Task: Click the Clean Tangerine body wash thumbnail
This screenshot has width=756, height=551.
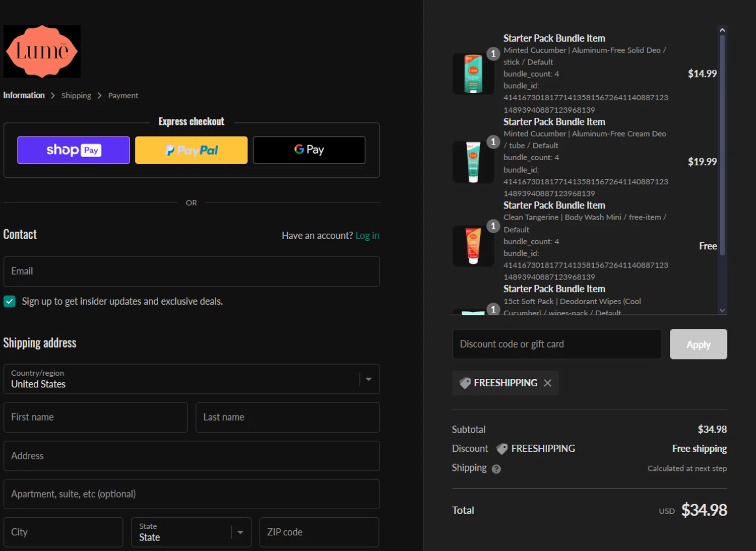Action: click(x=473, y=246)
